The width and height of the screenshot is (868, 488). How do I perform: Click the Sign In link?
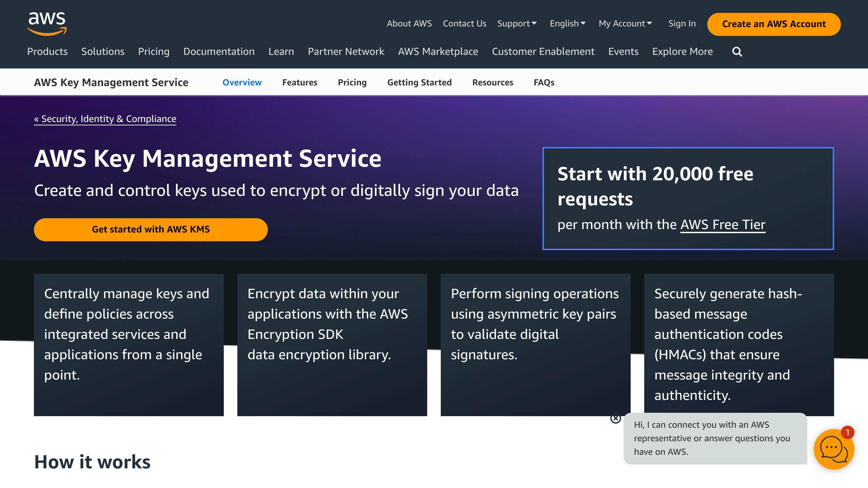point(682,24)
